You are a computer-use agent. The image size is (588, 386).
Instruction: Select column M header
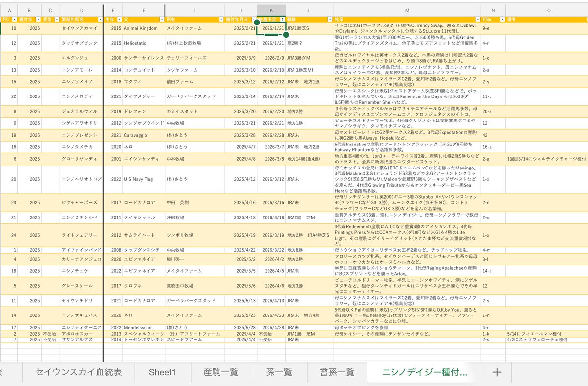tap(407, 11)
